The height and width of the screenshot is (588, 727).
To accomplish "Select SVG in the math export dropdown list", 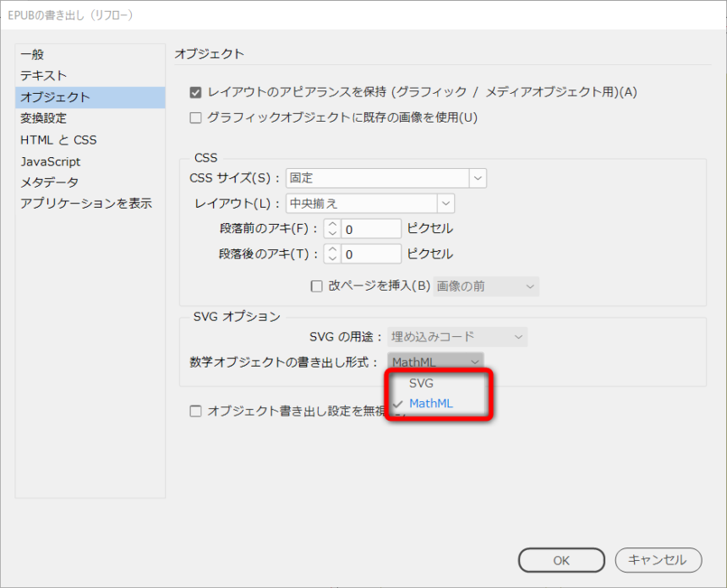I will 421,383.
